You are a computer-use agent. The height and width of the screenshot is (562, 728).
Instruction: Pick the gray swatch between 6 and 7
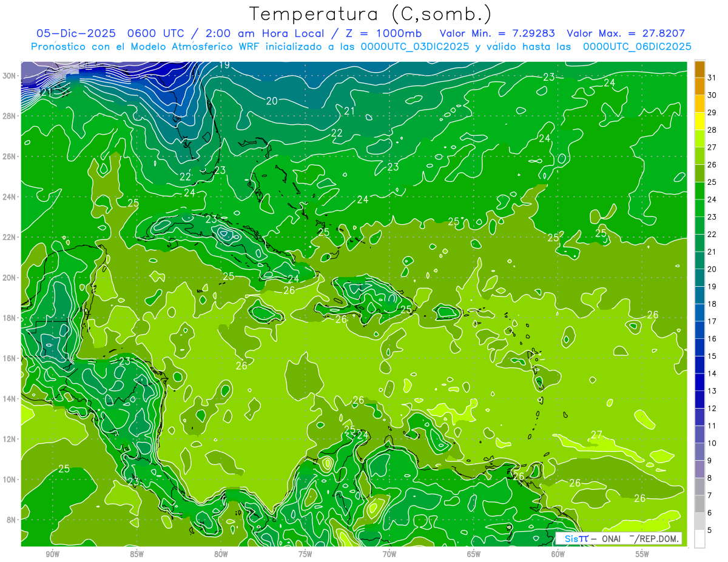(x=699, y=504)
